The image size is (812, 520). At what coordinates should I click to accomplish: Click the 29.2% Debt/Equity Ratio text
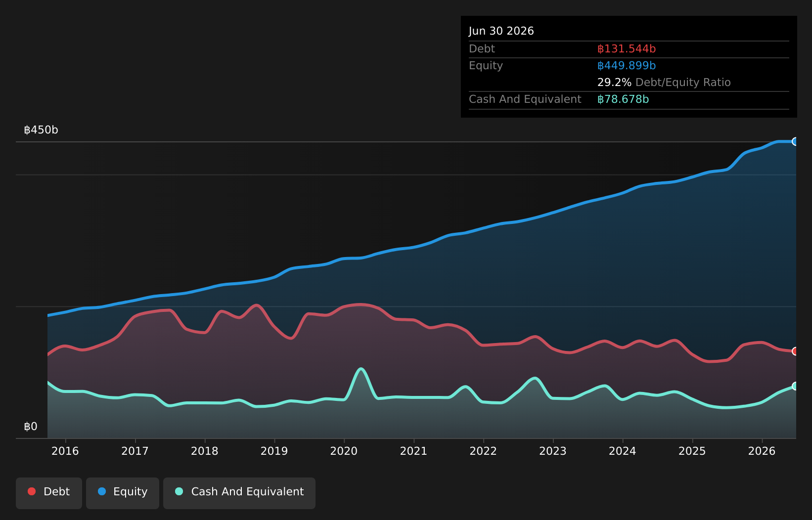click(664, 83)
